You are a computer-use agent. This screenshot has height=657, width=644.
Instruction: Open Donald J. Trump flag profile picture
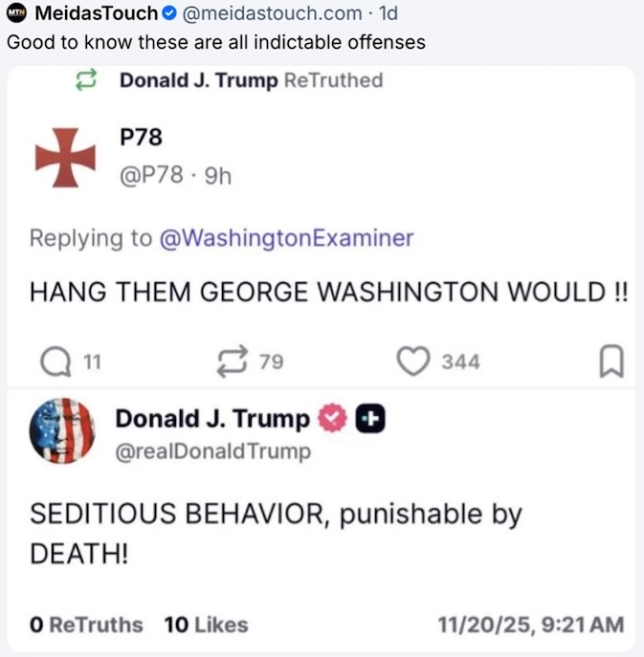[62, 430]
